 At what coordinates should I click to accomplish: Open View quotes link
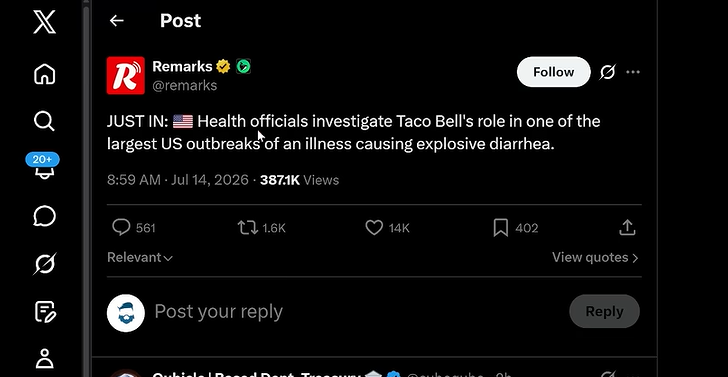595,257
